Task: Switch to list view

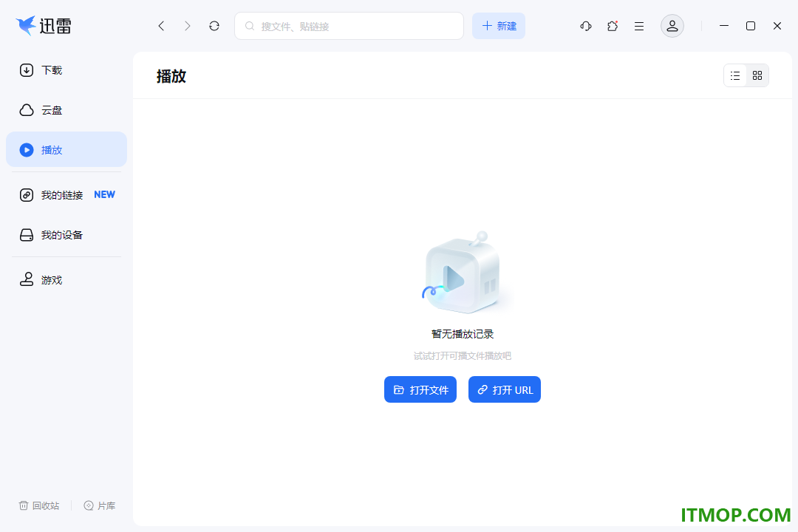Action: point(735,76)
